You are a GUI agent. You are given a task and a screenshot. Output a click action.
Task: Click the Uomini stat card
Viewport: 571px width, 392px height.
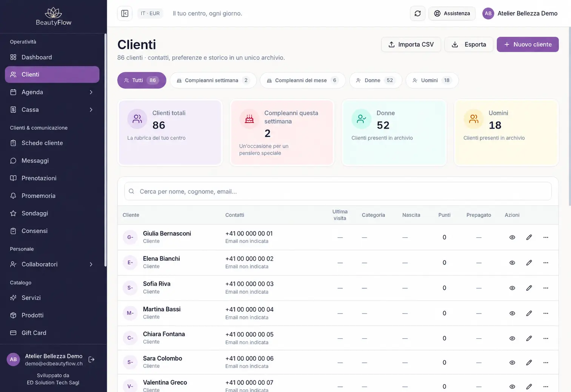pyautogui.click(x=506, y=132)
